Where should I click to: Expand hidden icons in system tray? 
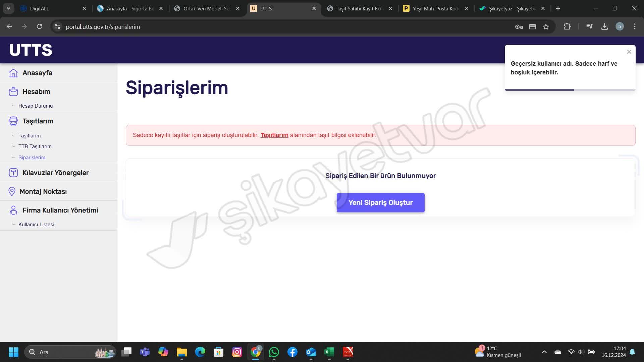(x=545, y=352)
